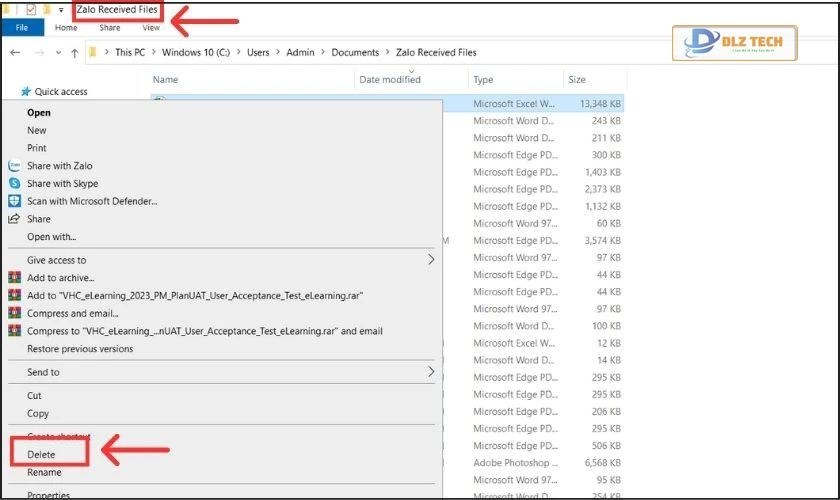Click the properties checkmark icon in title bar
840x500 pixels.
[x=31, y=9]
